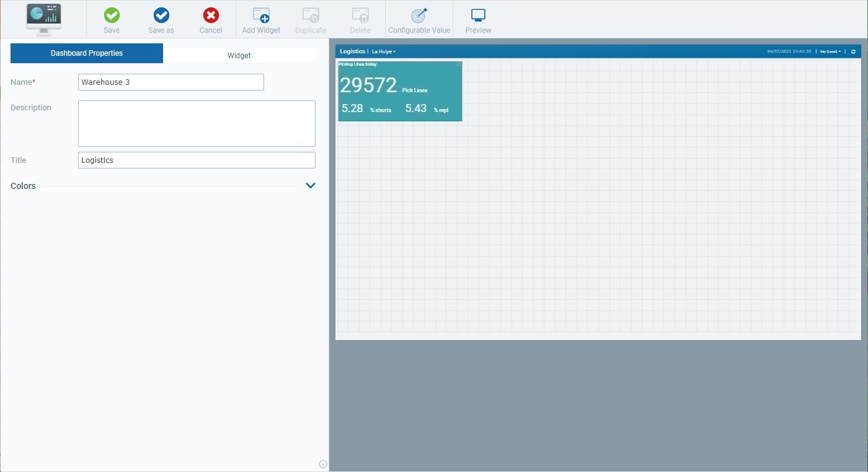Image resolution: width=868 pixels, height=472 pixels.
Task: Select the Picking Lines today widget
Action: pyautogui.click(x=400, y=93)
